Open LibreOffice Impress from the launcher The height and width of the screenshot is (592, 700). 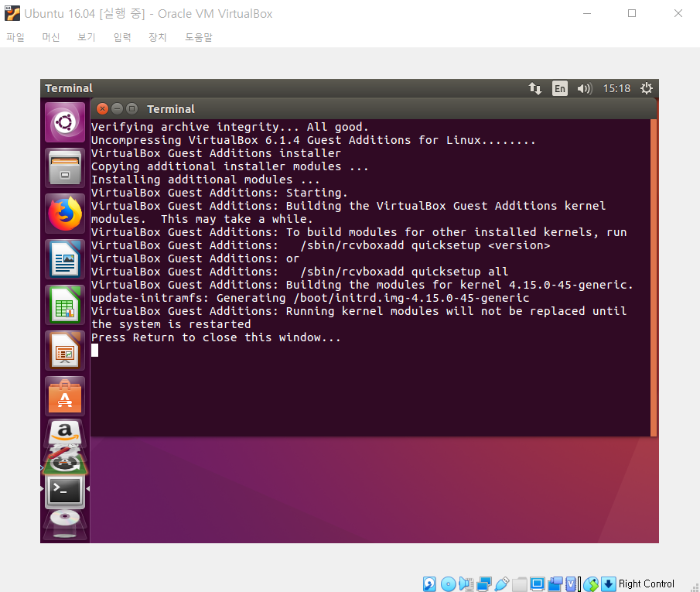pos(65,351)
